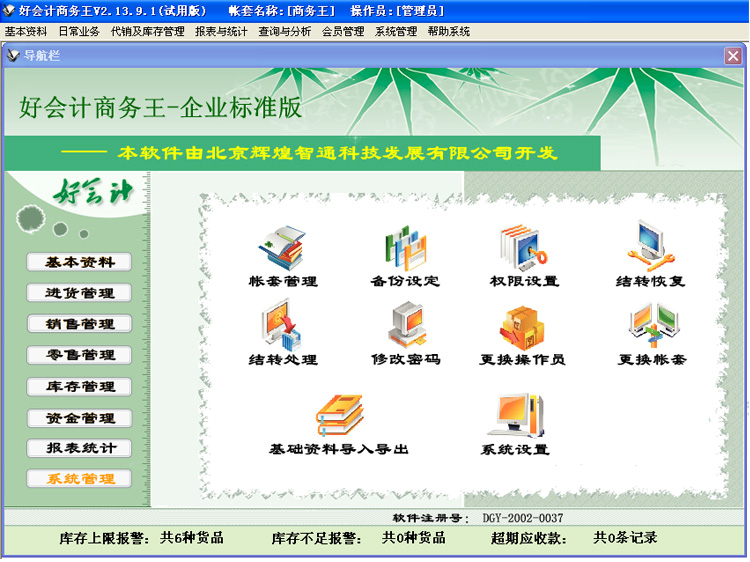Open the 权限设置 key icon
This screenshot has height=562, width=750.
(x=524, y=248)
